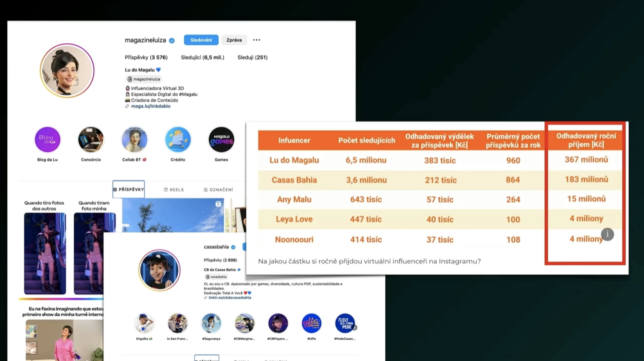Screen dimensions: 644x361
Task: Open post 'Quando tiro fotos dos outros'
Action: pyautogui.click(x=45, y=253)
